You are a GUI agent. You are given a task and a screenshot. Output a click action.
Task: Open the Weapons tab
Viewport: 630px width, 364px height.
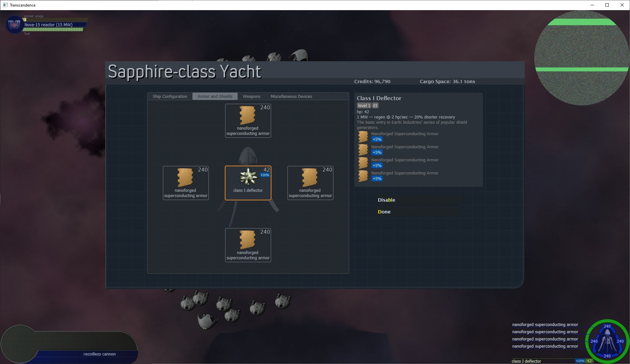point(251,96)
